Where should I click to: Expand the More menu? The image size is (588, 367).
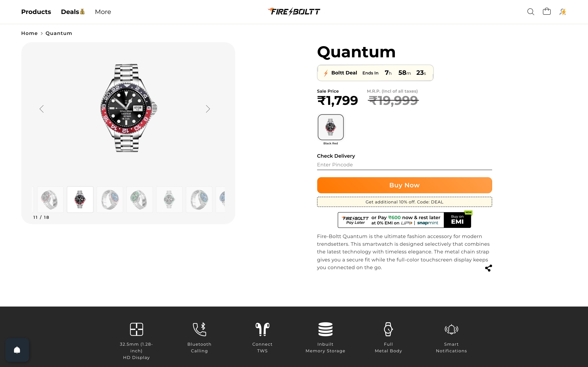pos(103,12)
